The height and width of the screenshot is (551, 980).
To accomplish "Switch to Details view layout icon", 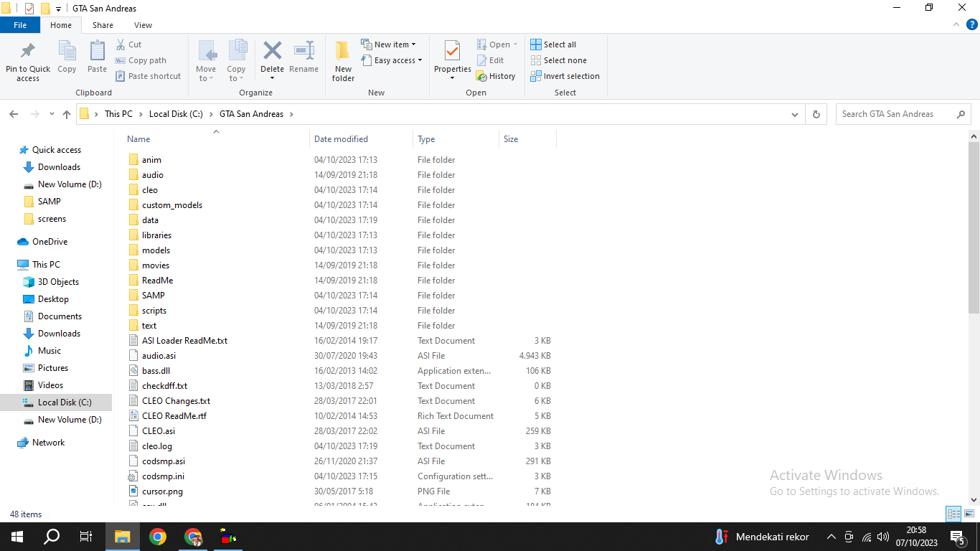I will [x=953, y=514].
